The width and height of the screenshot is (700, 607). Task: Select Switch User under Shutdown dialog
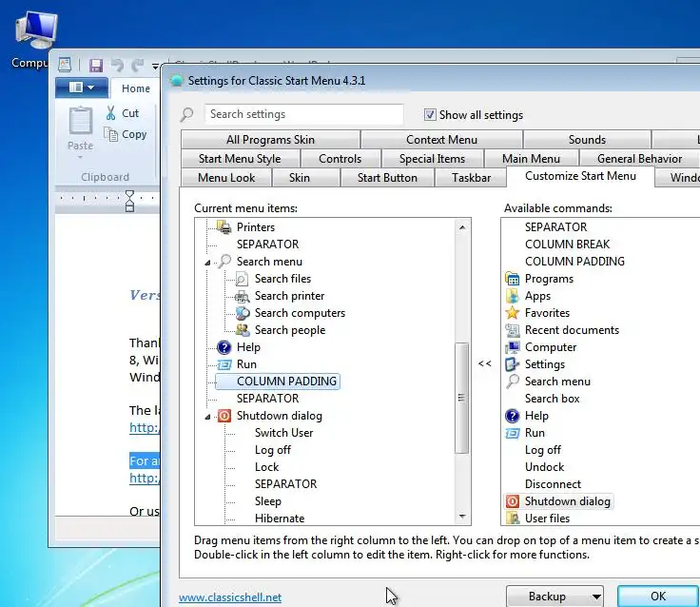click(284, 433)
